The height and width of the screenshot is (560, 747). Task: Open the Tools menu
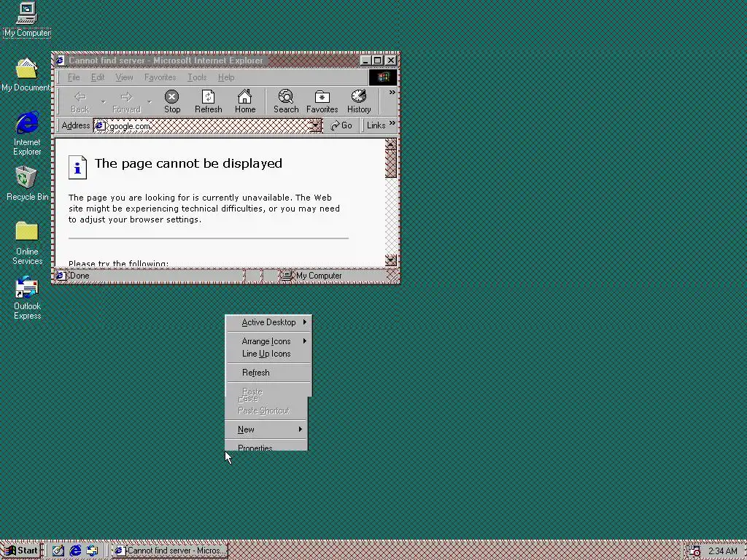197,77
